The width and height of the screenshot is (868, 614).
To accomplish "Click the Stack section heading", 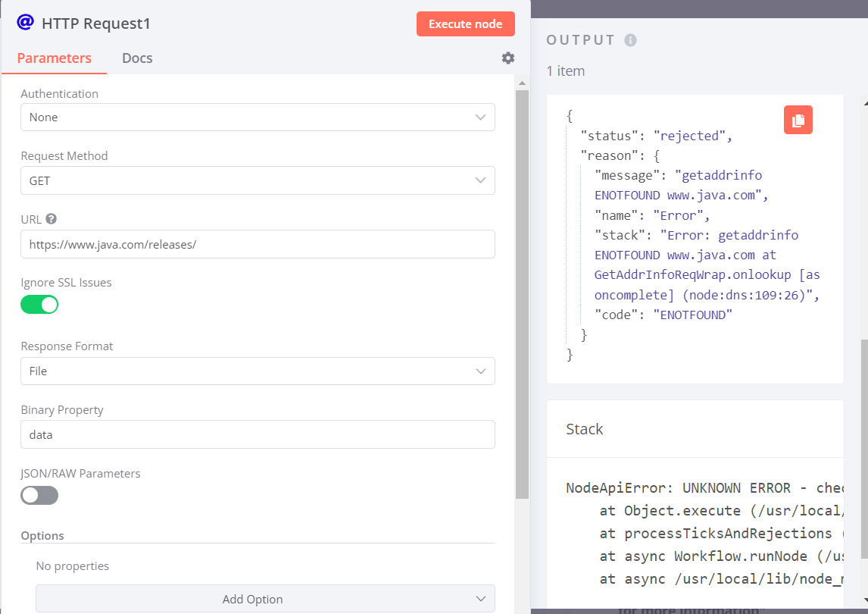I will [x=584, y=429].
